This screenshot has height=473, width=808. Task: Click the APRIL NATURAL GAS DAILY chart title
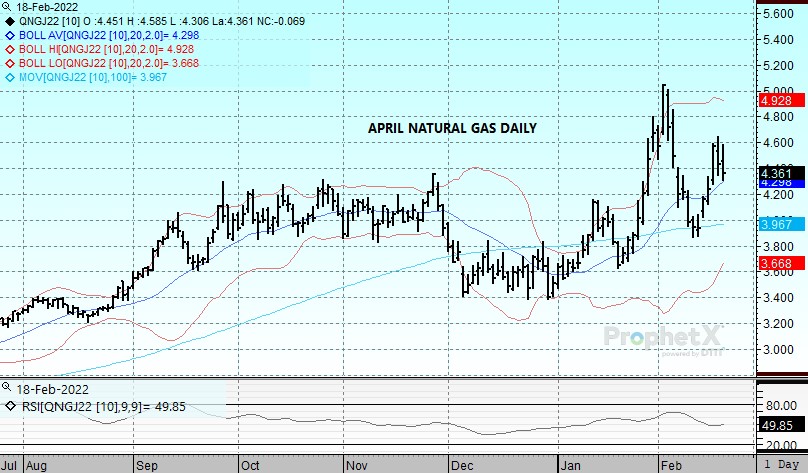[x=453, y=129]
